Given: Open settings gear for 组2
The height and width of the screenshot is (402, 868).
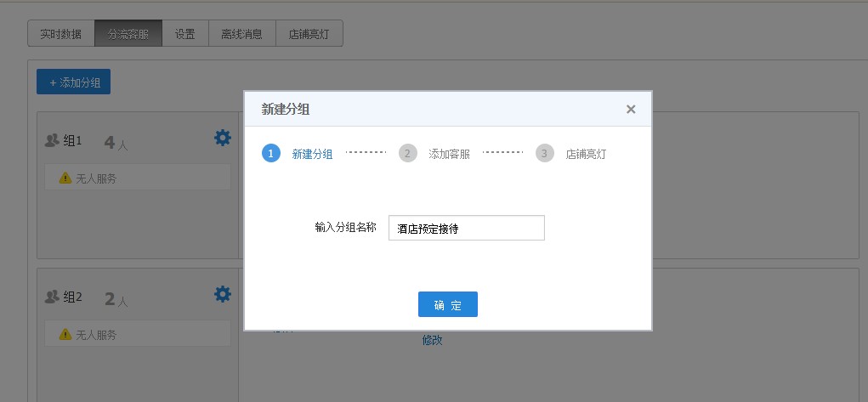Looking at the screenshot, I should click(223, 294).
